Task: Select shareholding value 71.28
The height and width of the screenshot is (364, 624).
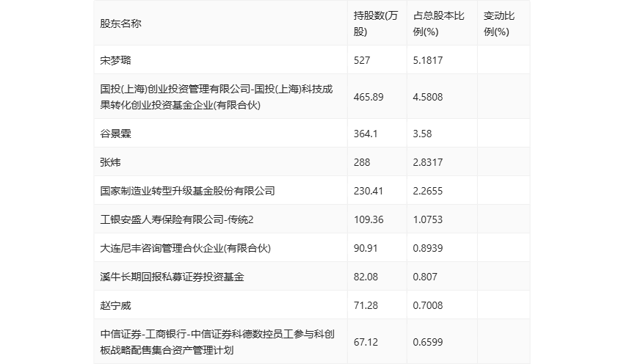Action: [x=366, y=305]
